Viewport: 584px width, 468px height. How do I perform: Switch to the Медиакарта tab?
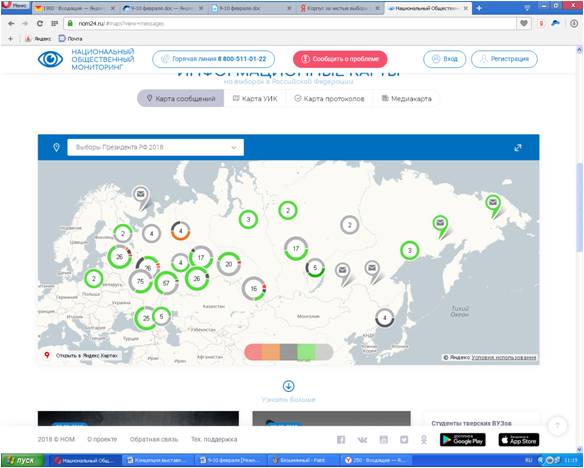pos(406,99)
